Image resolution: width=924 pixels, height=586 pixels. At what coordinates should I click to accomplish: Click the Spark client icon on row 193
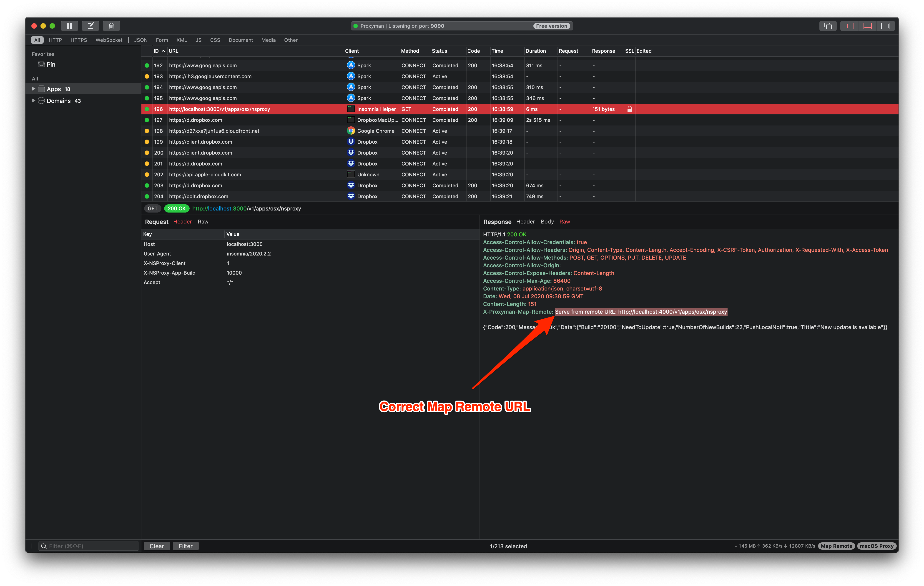pyautogui.click(x=351, y=76)
